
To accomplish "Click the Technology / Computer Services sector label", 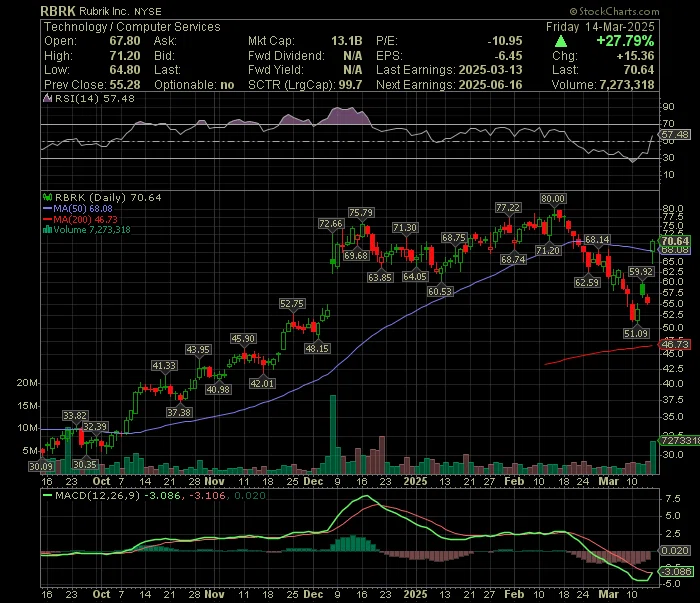I will pos(132,27).
